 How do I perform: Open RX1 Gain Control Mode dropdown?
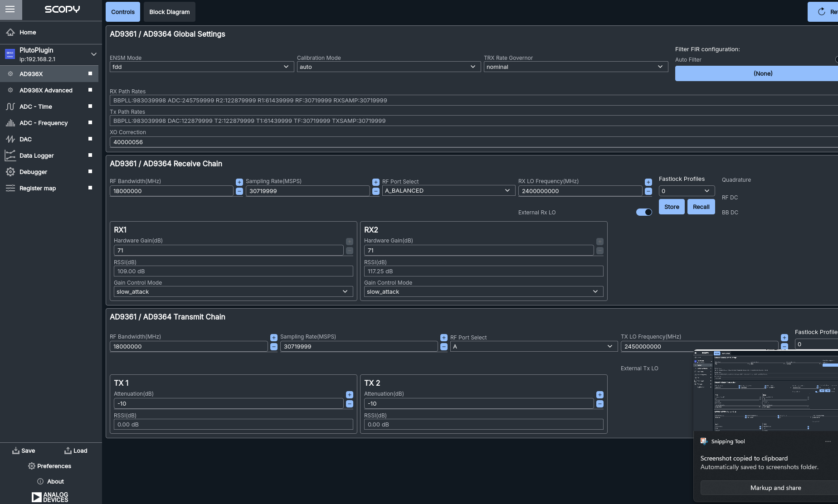[x=233, y=291]
